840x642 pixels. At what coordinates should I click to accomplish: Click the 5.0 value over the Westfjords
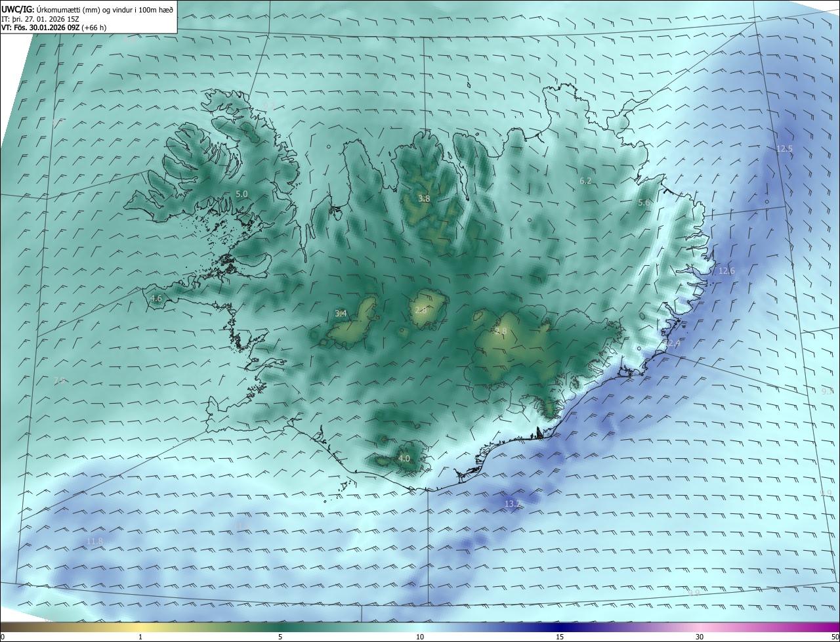[241, 194]
